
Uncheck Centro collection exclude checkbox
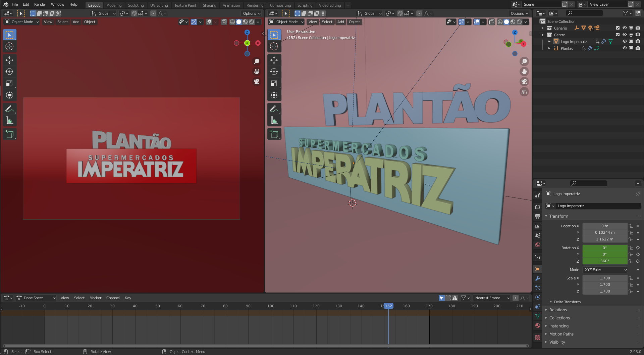pyautogui.click(x=618, y=35)
